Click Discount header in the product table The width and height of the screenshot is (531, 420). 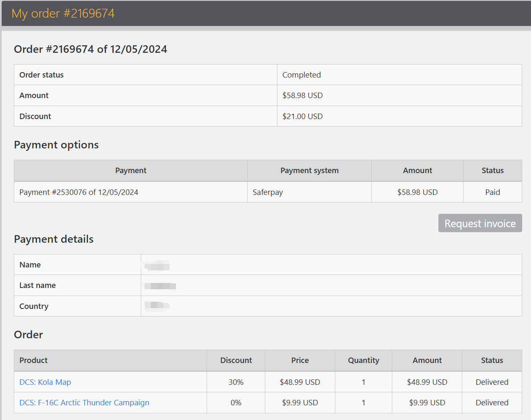[236, 360]
